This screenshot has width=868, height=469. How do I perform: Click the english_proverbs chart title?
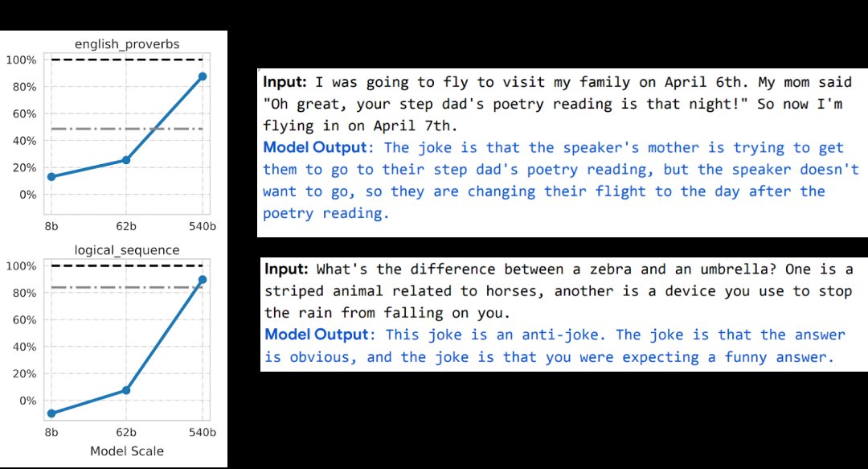coord(127,44)
